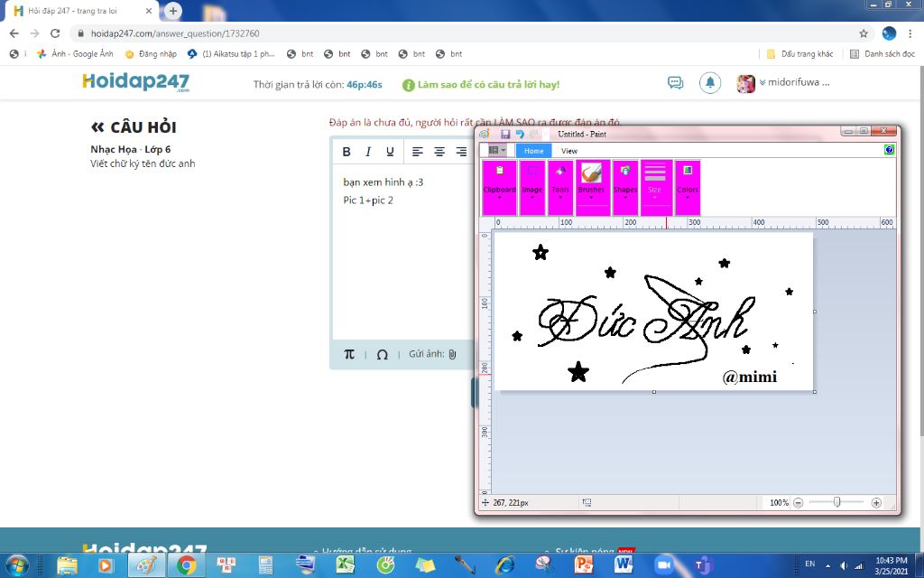Open the Dấu trang khác bookmarks folder

tap(799, 53)
